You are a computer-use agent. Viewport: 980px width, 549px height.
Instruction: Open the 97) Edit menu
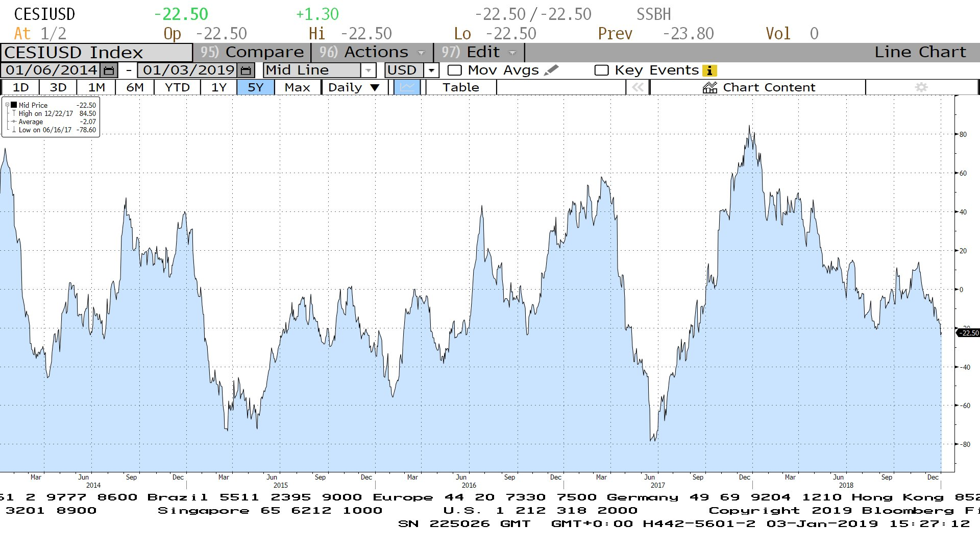click(x=479, y=53)
